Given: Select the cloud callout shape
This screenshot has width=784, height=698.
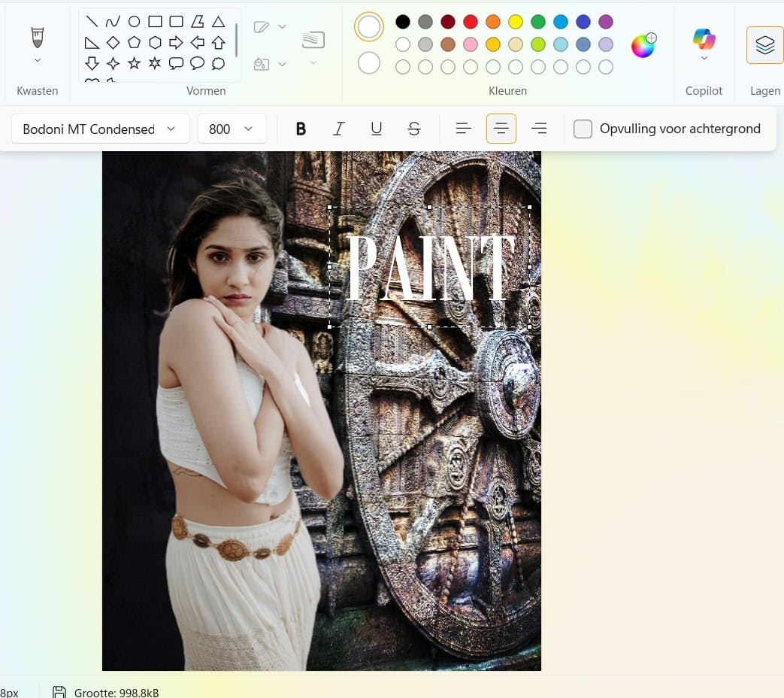Looking at the screenshot, I should [x=218, y=63].
